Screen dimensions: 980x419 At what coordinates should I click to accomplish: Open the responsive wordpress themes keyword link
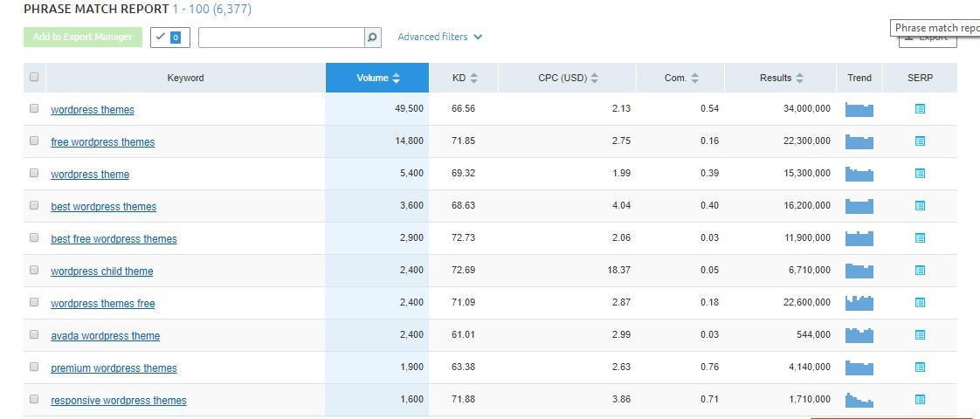coord(119,401)
